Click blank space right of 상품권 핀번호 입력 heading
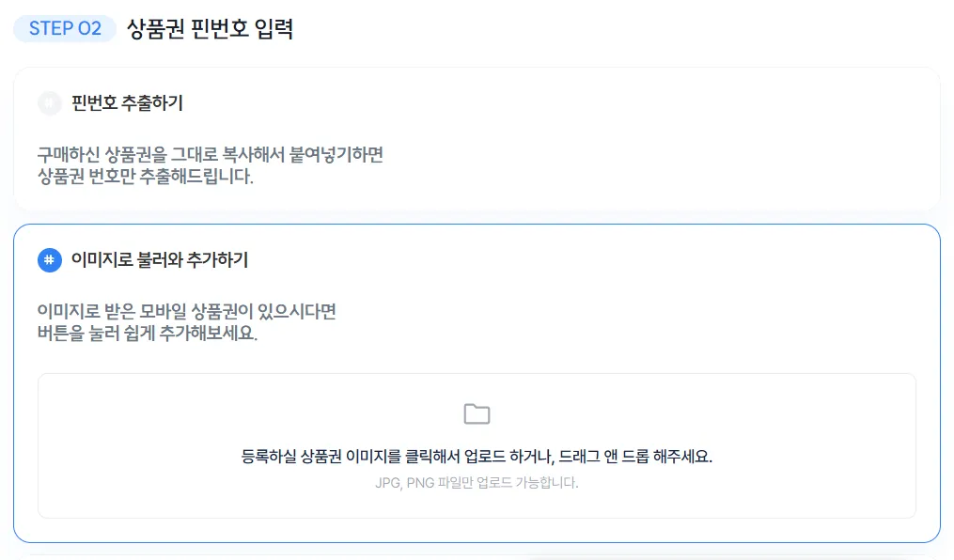Screen dimensions: 954x560 [x=611, y=29]
